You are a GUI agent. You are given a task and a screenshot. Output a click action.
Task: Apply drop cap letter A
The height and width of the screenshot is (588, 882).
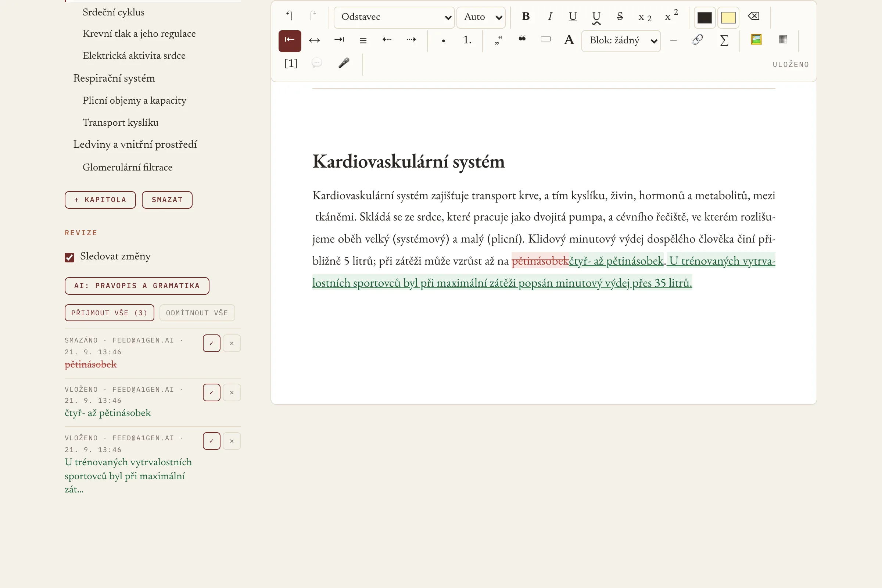click(x=569, y=40)
